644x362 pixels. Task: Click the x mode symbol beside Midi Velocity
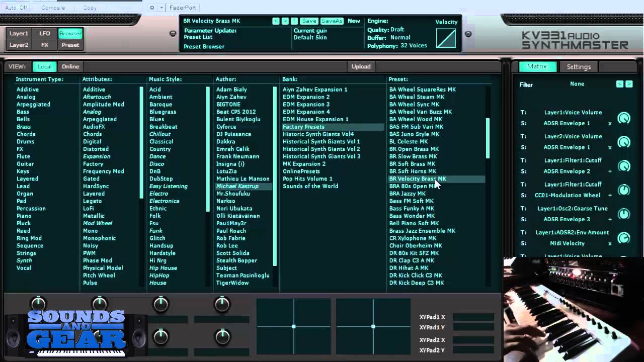(x=610, y=244)
